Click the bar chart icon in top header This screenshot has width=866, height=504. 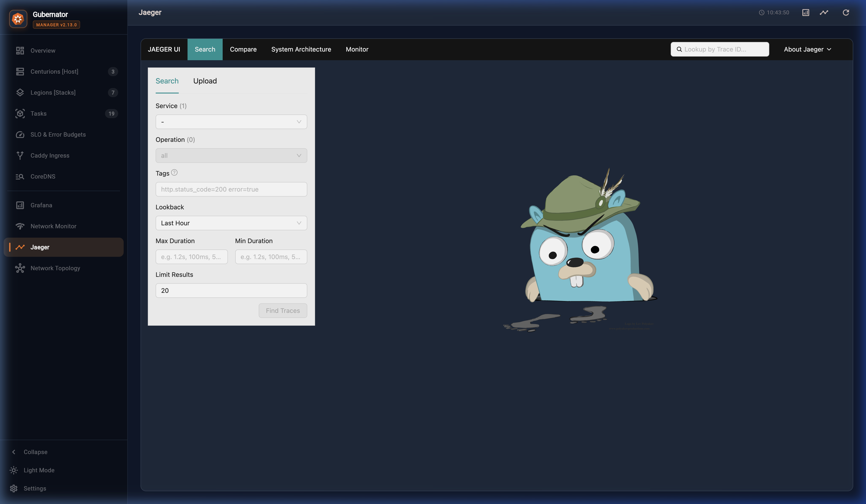pos(806,12)
